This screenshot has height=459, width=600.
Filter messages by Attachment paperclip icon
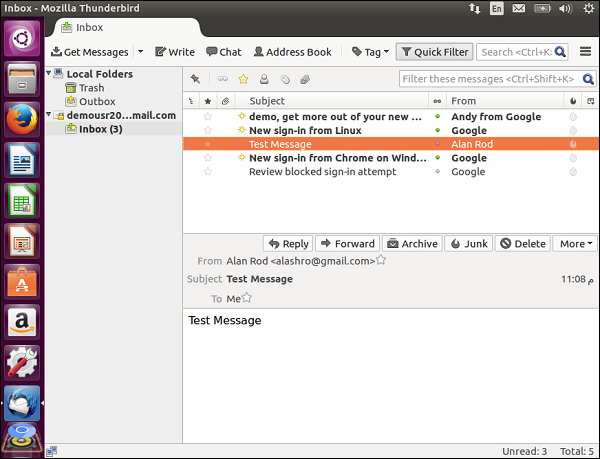pos(305,79)
